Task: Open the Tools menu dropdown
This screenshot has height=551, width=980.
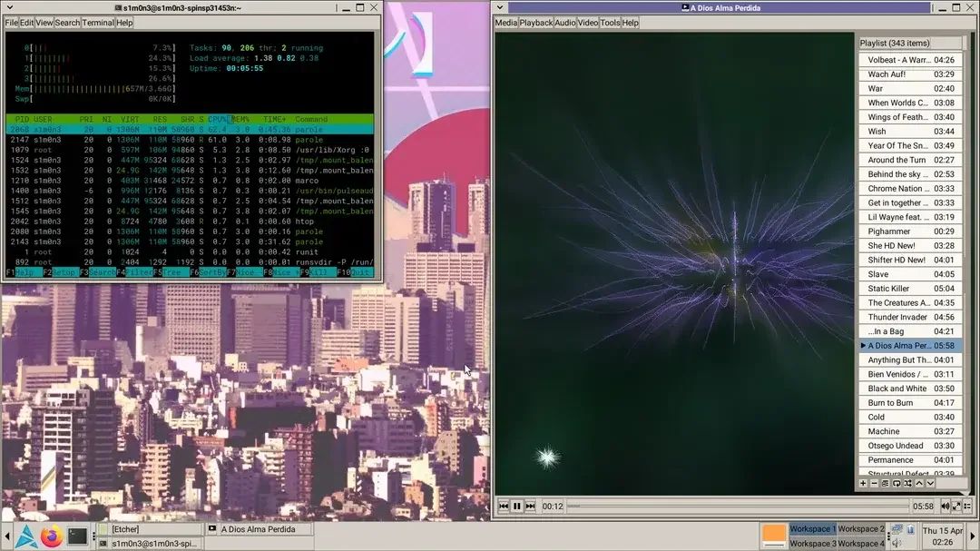Action: click(610, 23)
